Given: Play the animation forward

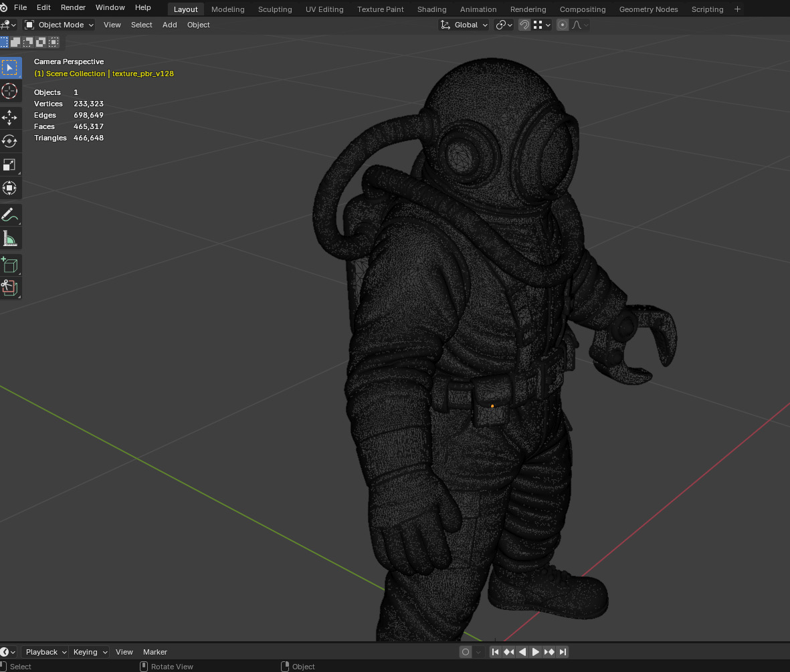Looking at the screenshot, I should click(536, 652).
